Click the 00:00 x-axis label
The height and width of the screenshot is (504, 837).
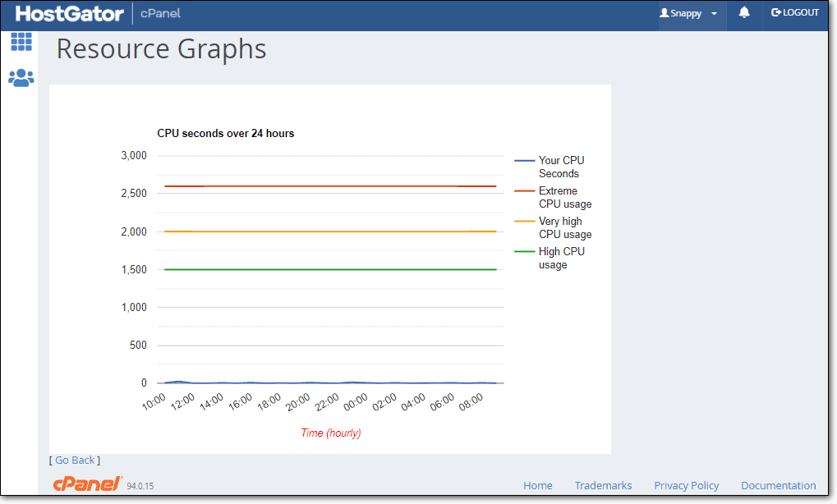356,401
